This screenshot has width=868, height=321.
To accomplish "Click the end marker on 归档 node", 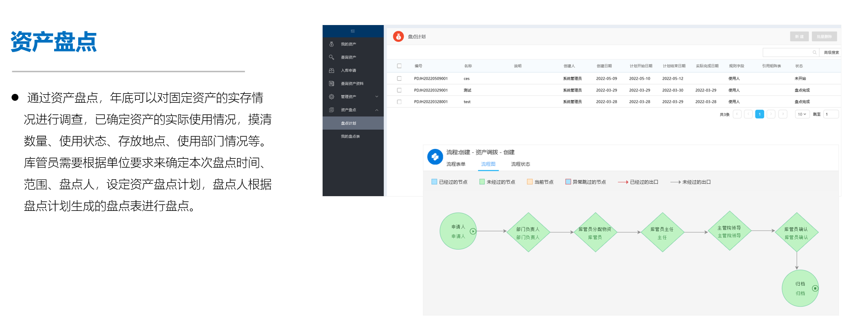I will pos(815,289).
